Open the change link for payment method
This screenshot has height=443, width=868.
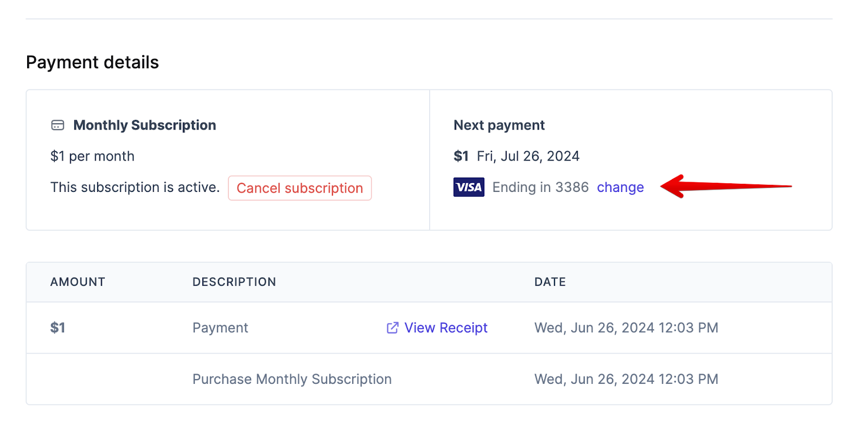pos(620,187)
